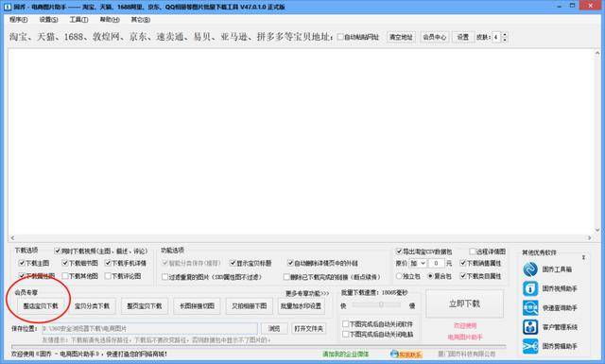The width and height of the screenshot is (605, 364).
Task: Launch the 固乔剪辑助手 scissors icon
Action: click(x=530, y=346)
